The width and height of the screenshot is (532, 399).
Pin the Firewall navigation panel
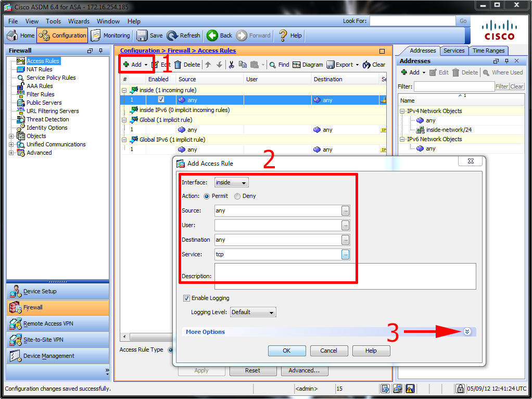tap(101, 51)
